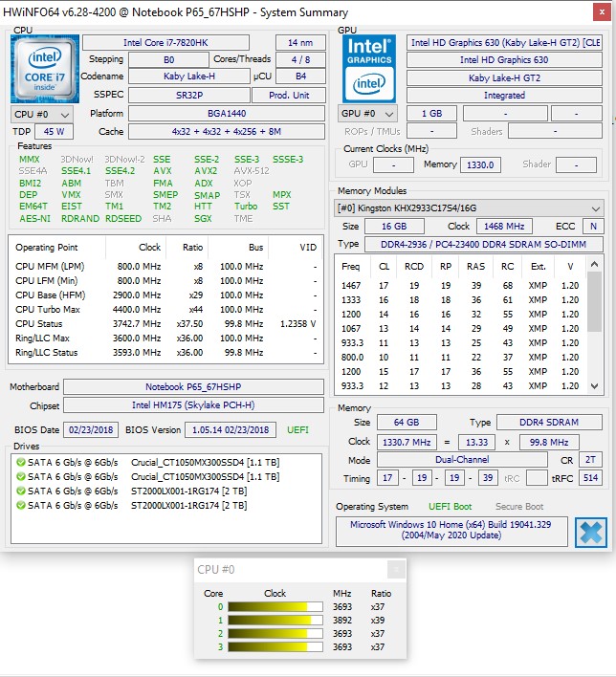Select the 800.0 frequency timing row

461,357
